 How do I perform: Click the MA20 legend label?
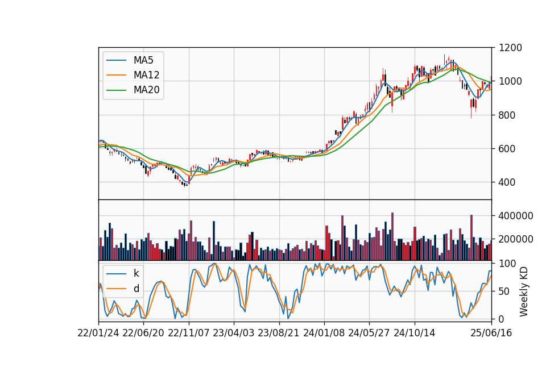tap(146, 90)
